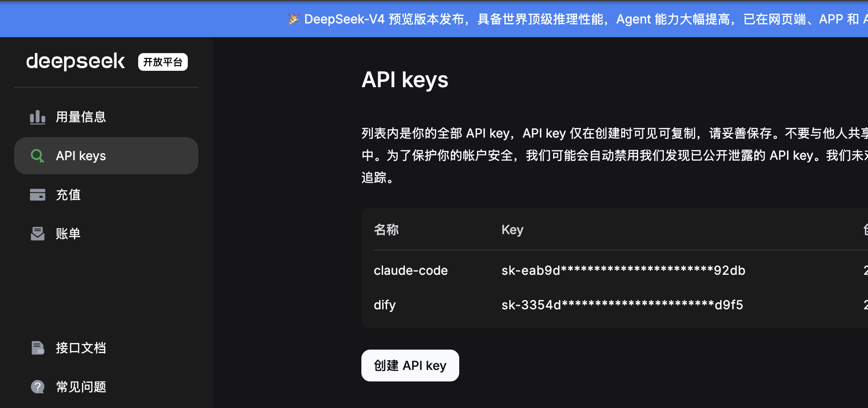Image resolution: width=868 pixels, height=408 pixels.
Task: Click the party popper icon in banner
Action: click(x=294, y=19)
